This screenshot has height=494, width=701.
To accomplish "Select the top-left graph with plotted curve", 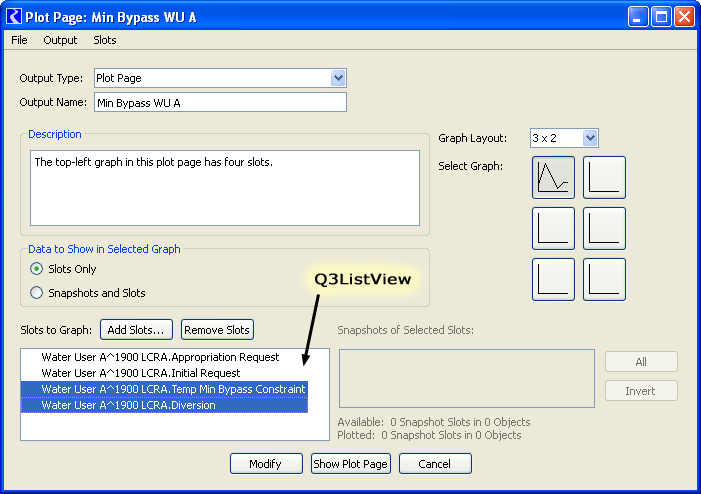I will click(553, 177).
